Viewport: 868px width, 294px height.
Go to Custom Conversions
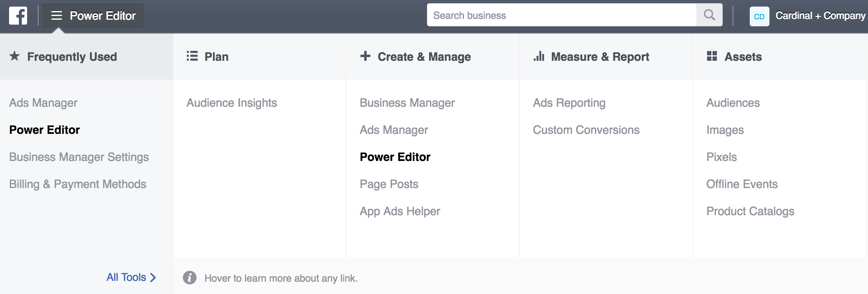point(586,130)
